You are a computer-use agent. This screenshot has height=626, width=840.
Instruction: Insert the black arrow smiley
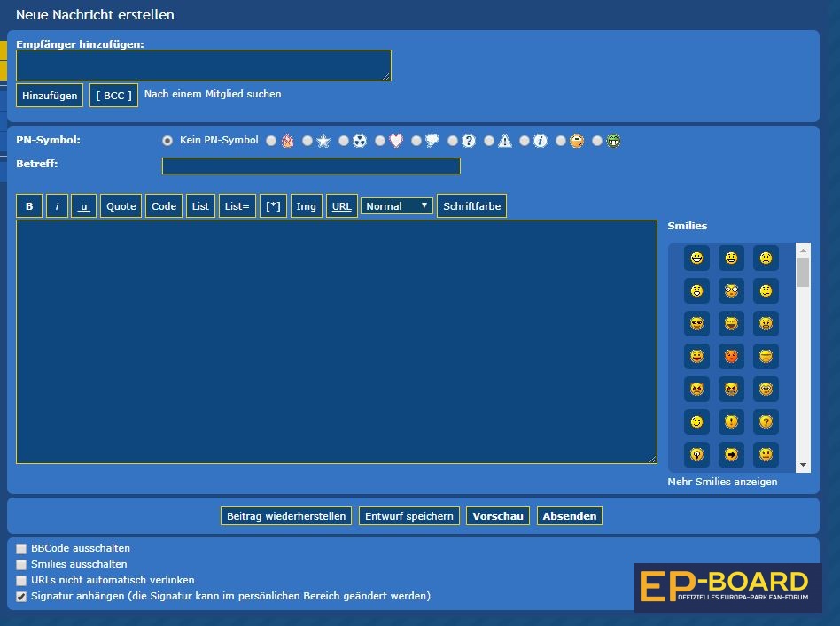pyautogui.click(x=731, y=455)
